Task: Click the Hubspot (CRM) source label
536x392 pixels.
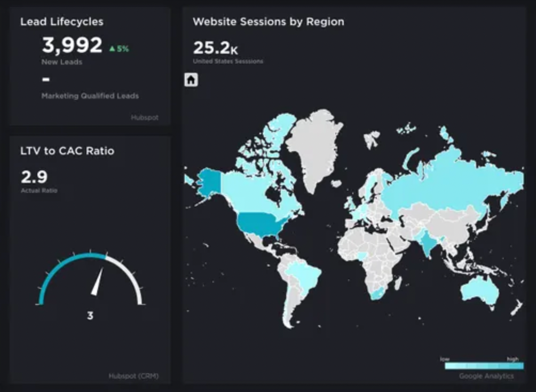Action: pyautogui.click(x=133, y=377)
